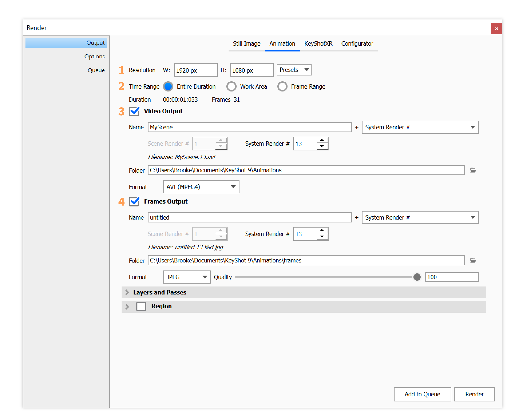Switch to the Animation tab
This screenshot has width=515, height=420.
click(282, 44)
